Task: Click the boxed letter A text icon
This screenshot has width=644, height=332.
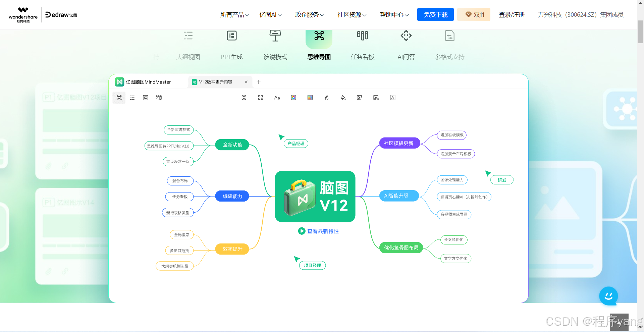Action: (393, 98)
